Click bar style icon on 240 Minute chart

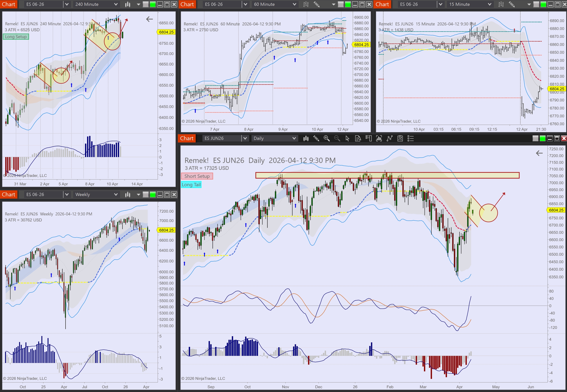click(127, 4)
